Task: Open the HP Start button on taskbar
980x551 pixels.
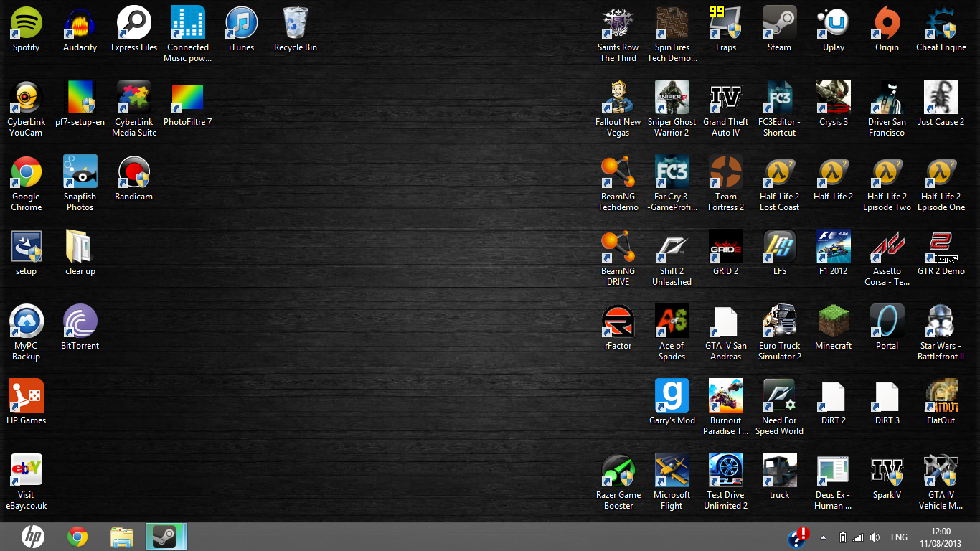Action: click(32, 537)
